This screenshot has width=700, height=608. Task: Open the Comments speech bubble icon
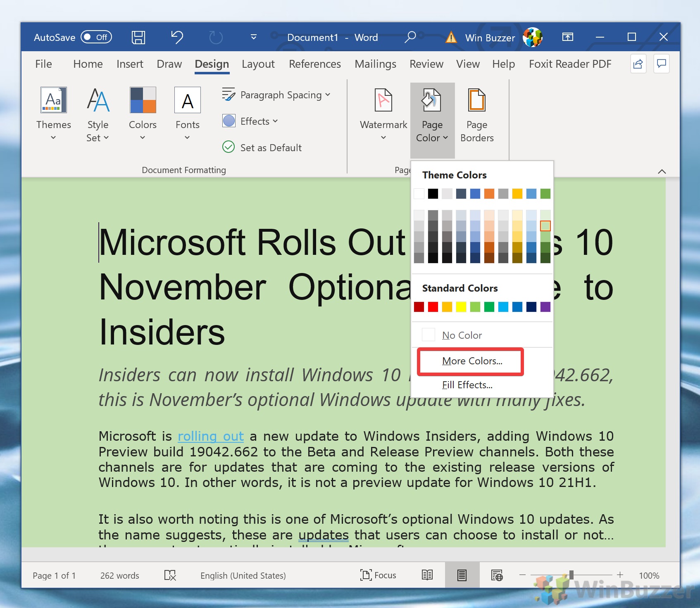[661, 64]
